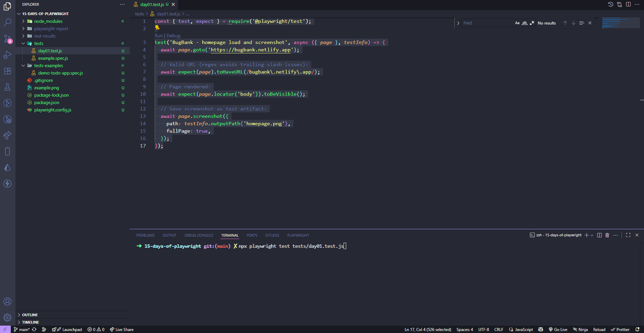
Task: Go to previous find match arrow
Action: (x=565, y=23)
